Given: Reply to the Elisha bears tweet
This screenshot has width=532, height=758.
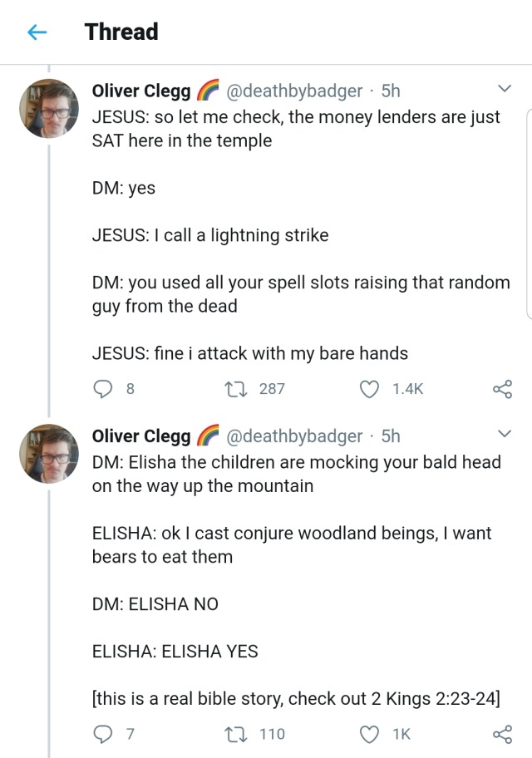Looking at the screenshot, I should (104, 734).
